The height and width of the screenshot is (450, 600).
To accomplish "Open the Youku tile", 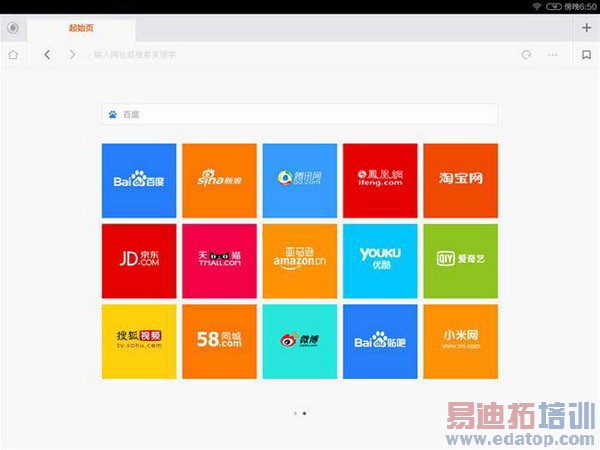I will click(x=380, y=261).
